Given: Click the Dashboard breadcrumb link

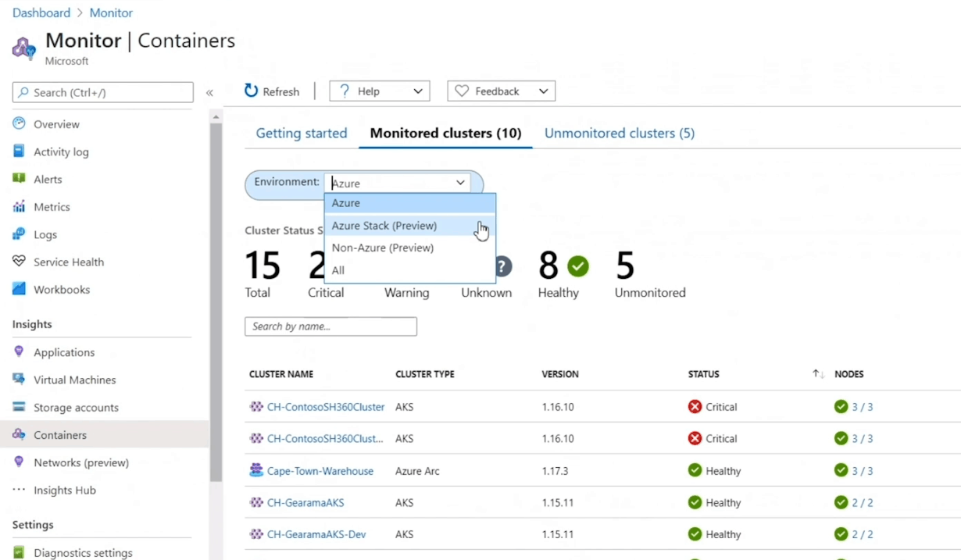Looking at the screenshot, I should (x=41, y=13).
